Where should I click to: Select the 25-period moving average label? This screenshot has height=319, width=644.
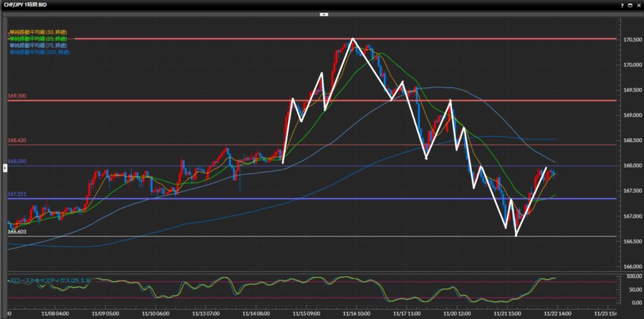(39, 38)
